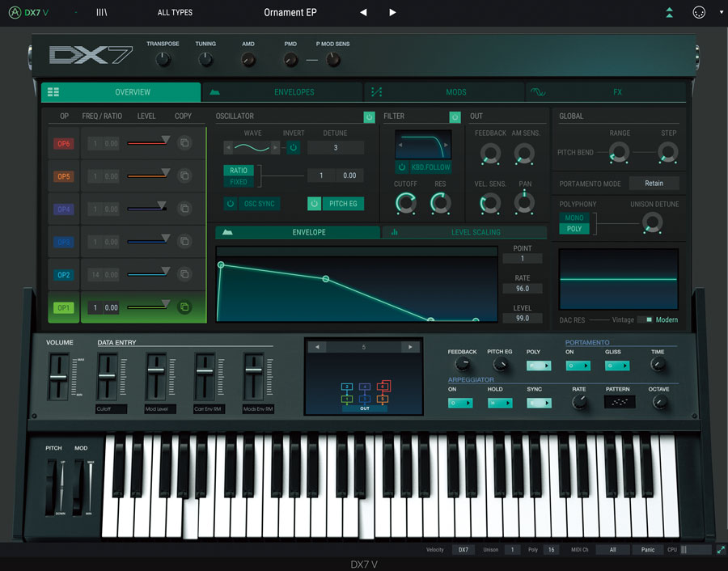The image size is (728, 571).
Task: Click the Transpose knob
Action: coord(163,59)
